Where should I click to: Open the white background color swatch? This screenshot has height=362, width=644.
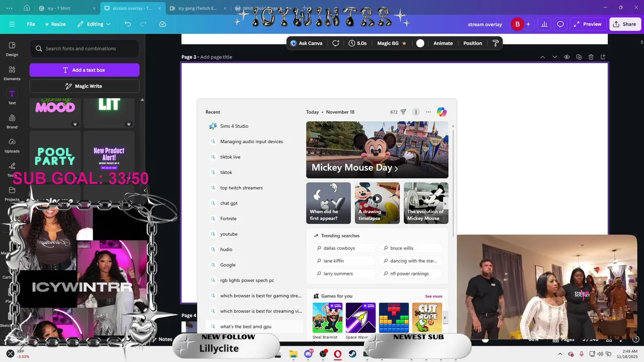click(x=420, y=43)
